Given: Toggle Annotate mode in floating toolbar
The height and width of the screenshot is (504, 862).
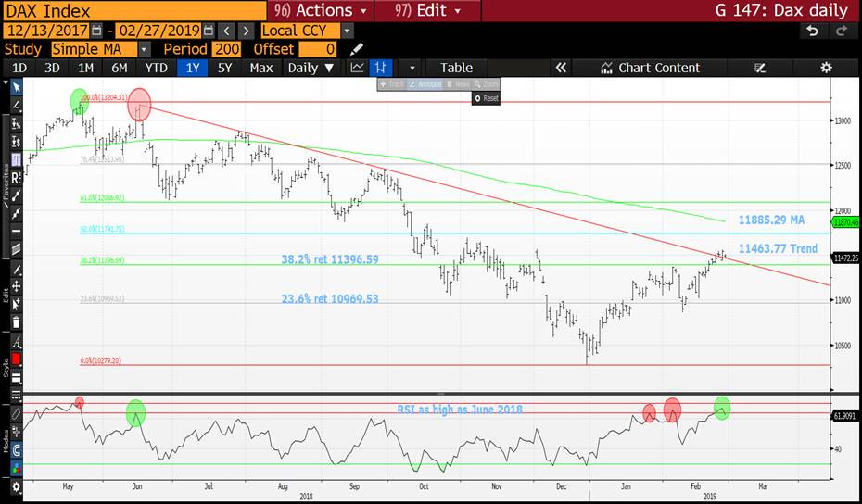Looking at the screenshot, I should (425, 84).
